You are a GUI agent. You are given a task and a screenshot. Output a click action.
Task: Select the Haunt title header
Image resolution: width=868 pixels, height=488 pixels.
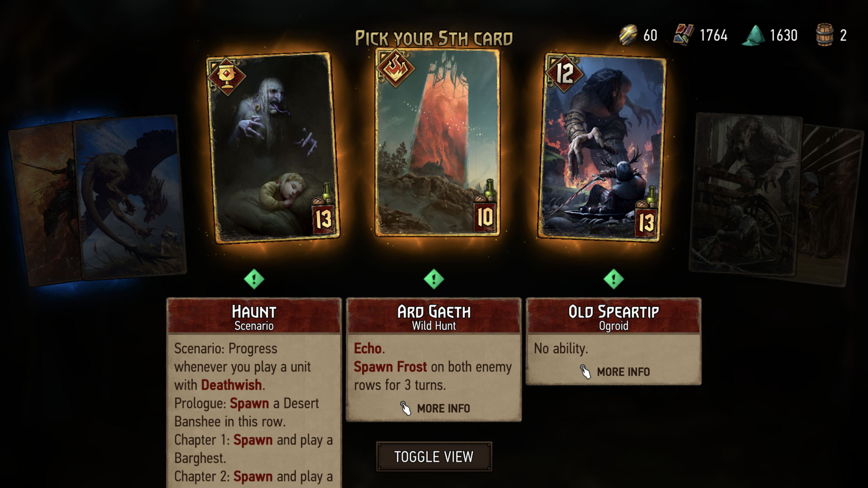(254, 316)
